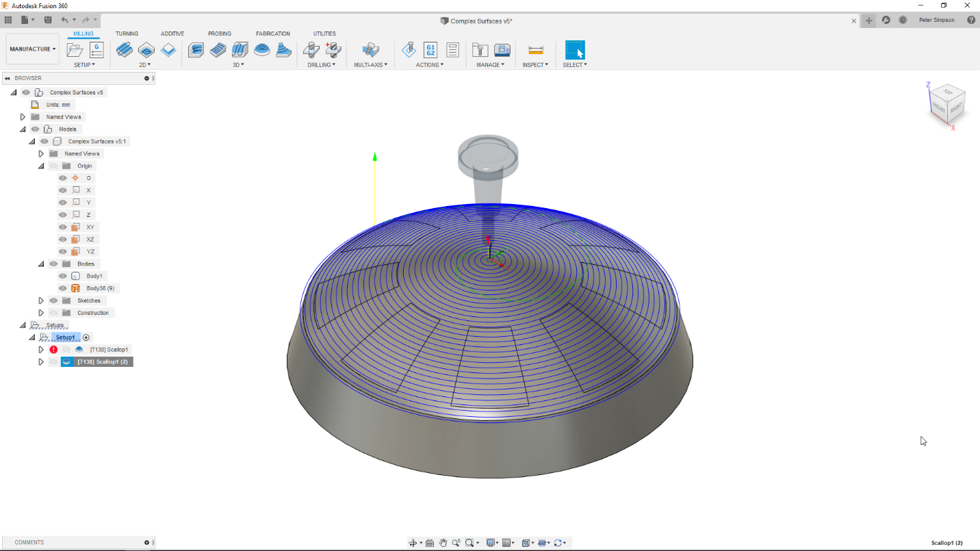The height and width of the screenshot is (551, 980).
Task: Collapse the Bodies folder
Action: tap(41, 264)
